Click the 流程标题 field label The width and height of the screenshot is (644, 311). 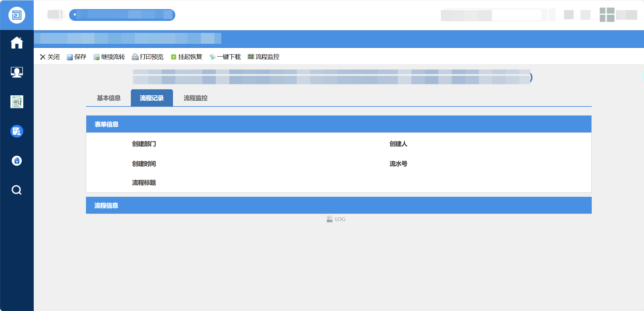pos(144,183)
